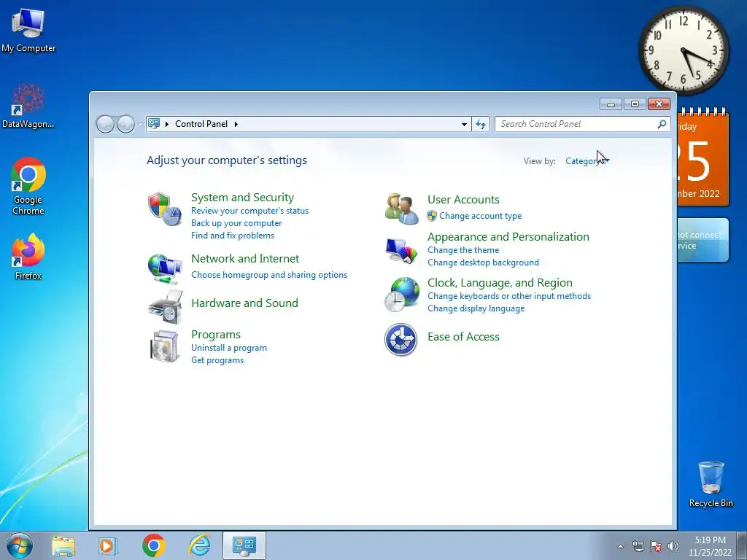The image size is (747, 560).
Task: Click the search magnifier in Control Panel
Action: [x=661, y=124]
